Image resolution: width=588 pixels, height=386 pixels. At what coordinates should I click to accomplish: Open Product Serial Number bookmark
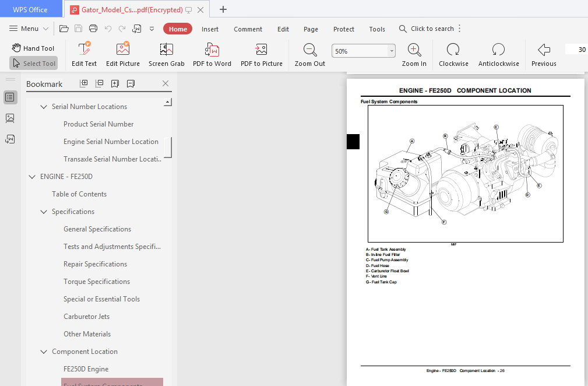[98, 124]
